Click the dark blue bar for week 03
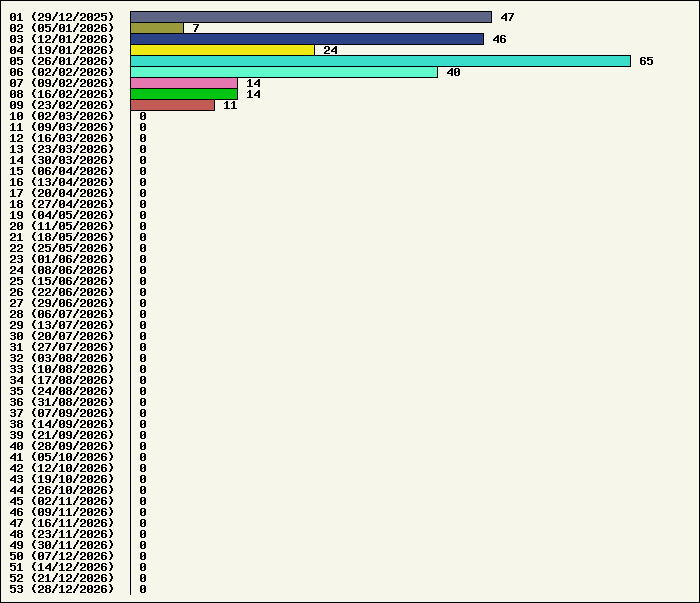 [307, 39]
